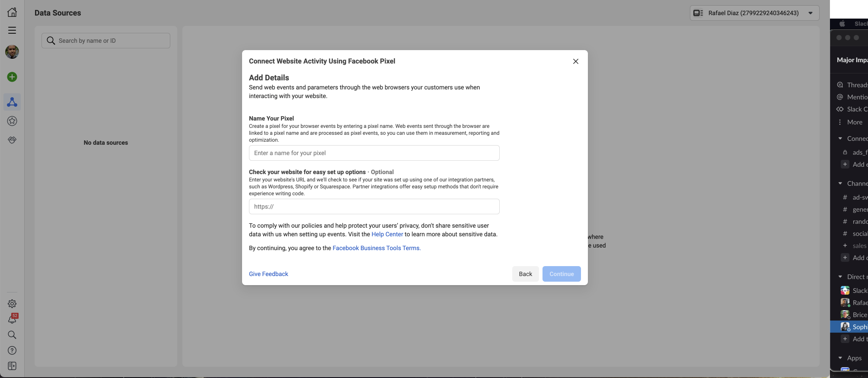Click Add channels plus in Slack
The image size is (868, 378).
point(845,257)
